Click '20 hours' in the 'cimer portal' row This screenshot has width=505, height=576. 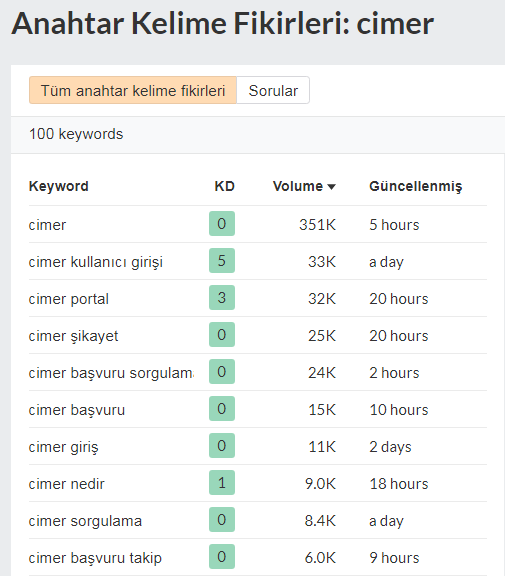pos(399,299)
